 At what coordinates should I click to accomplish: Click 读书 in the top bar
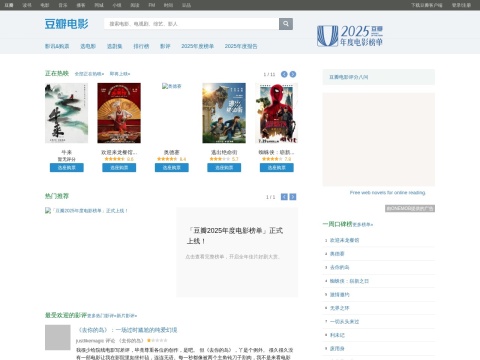(27, 5)
